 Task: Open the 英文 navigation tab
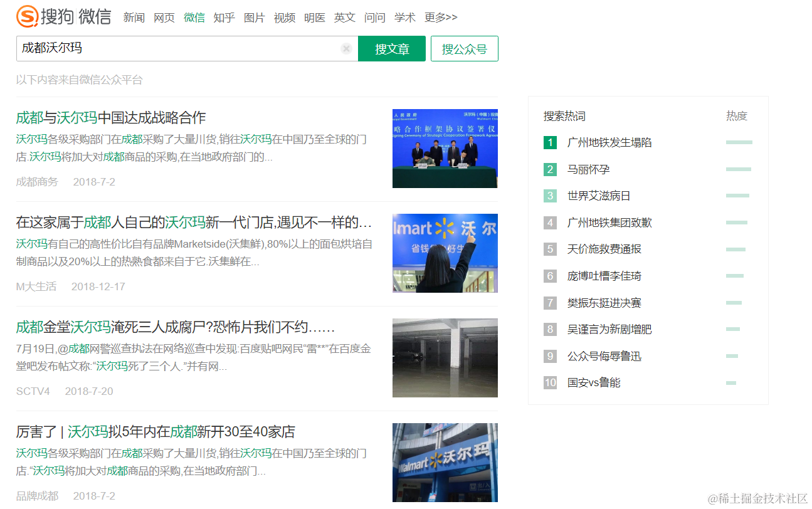coord(345,18)
